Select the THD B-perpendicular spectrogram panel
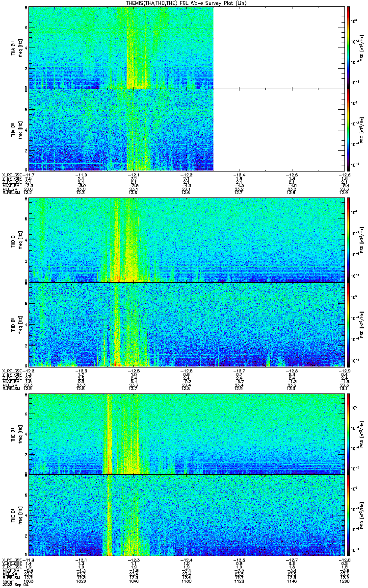 [186, 239]
